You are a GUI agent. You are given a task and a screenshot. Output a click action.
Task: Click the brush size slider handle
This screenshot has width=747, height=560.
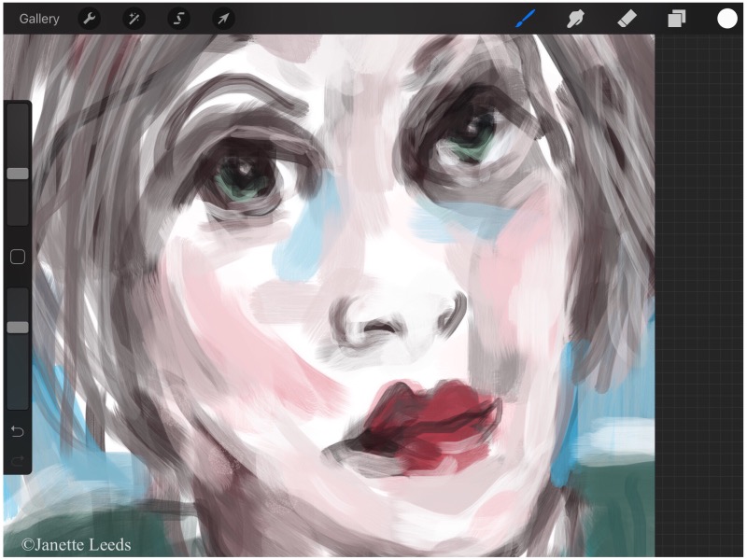(18, 174)
